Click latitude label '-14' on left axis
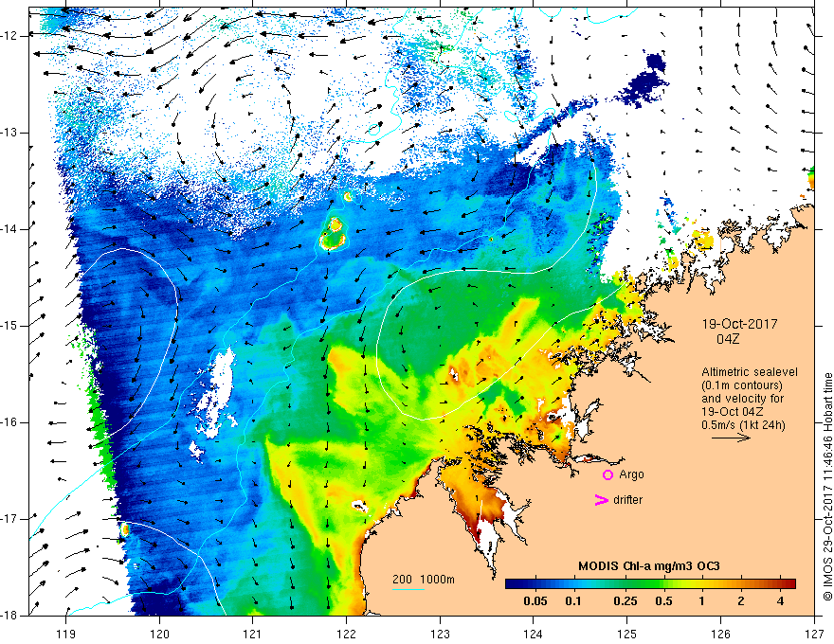 (x=9, y=229)
